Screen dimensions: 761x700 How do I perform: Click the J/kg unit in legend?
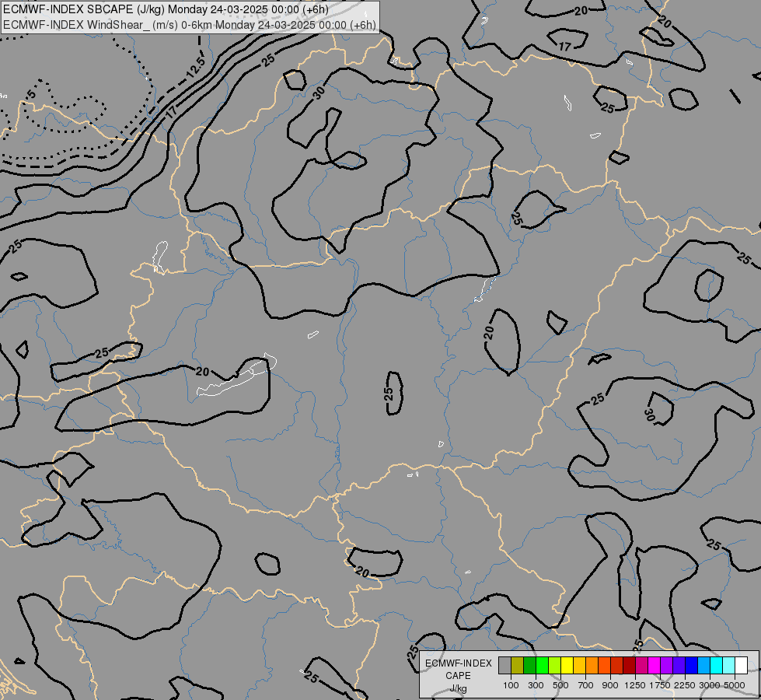pyautogui.click(x=458, y=688)
